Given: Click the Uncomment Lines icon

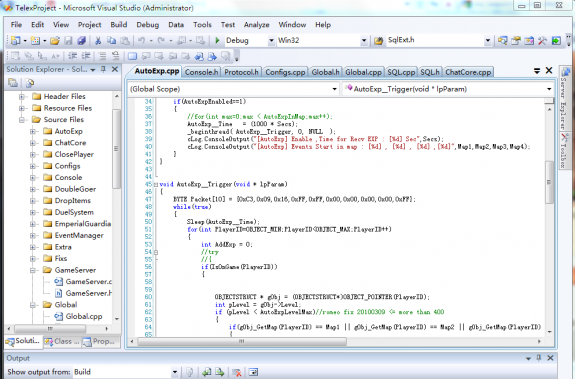Looking at the screenshot, I should point(116,56).
